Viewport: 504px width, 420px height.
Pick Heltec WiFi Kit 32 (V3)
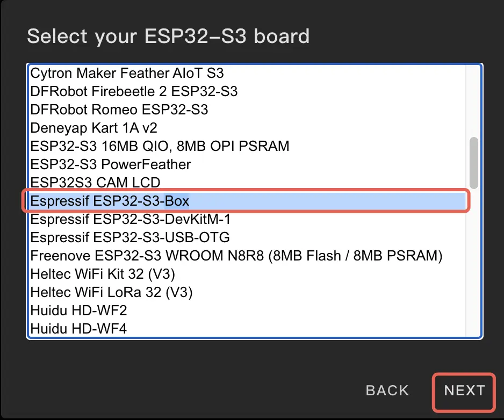click(103, 274)
